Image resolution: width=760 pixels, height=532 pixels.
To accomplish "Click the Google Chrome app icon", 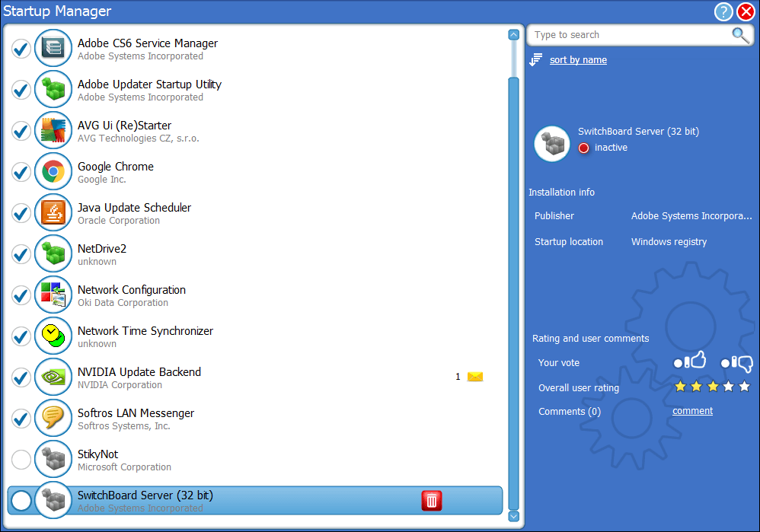I will pos(53,171).
